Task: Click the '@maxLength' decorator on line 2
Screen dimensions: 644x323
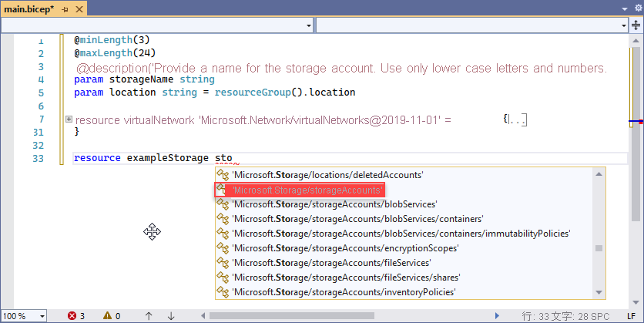Action: tap(103, 53)
